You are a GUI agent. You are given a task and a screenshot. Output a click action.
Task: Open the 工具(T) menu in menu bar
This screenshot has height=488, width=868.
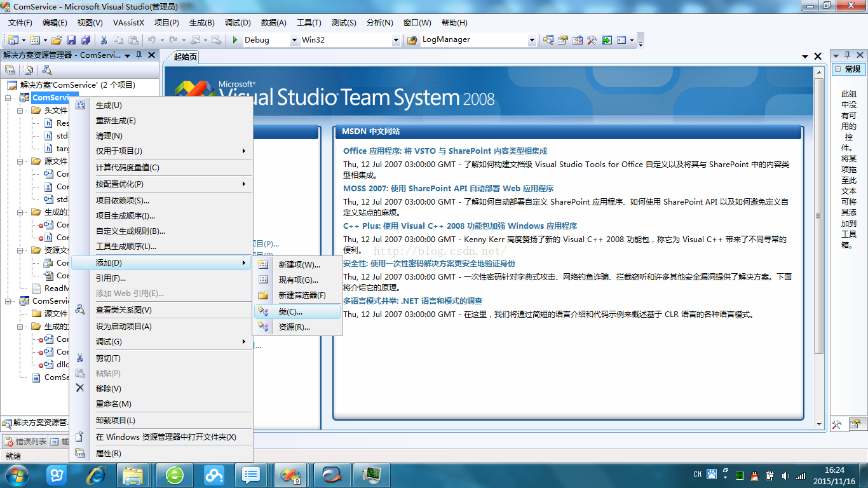click(309, 22)
